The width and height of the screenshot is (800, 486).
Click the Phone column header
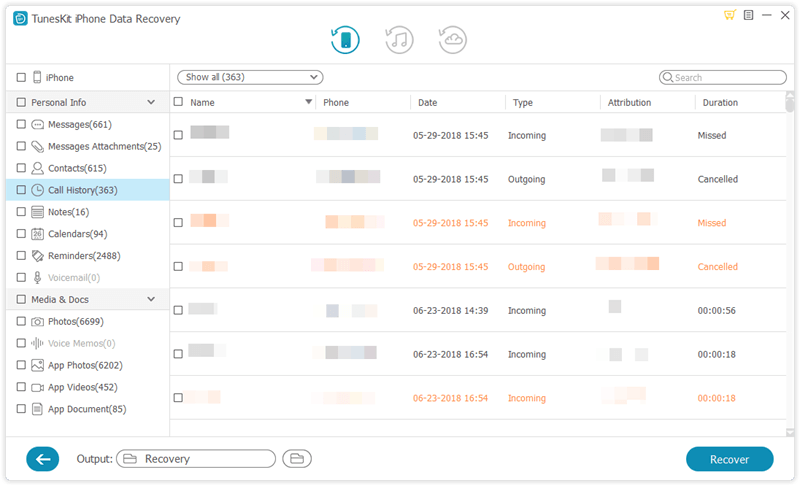[336, 103]
